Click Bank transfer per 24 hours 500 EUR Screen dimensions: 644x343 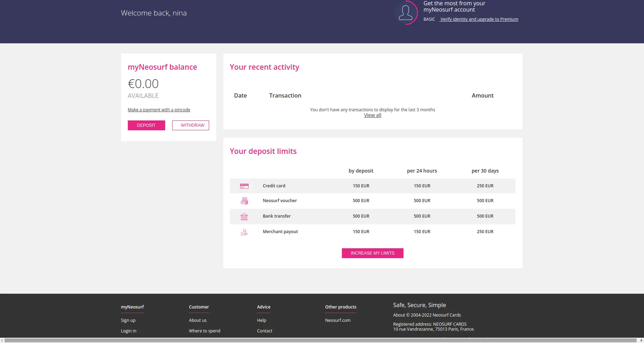click(422, 216)
